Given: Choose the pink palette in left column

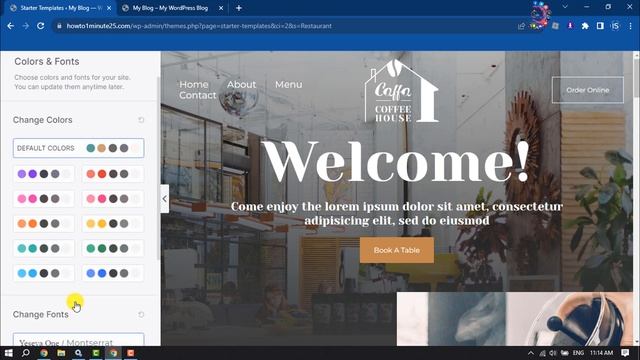Looking at the screenshot, I should coord(44,199).
